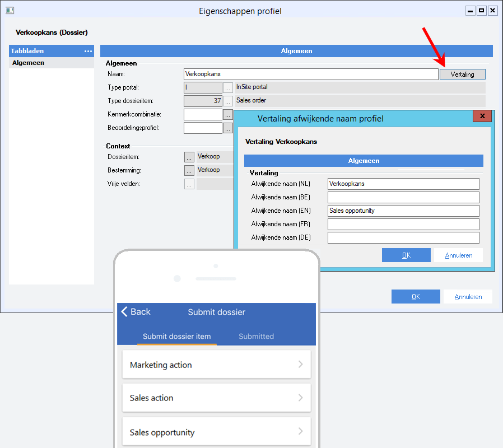503x448 pixels.
Task: Open the lookup for Type dossieritem
Action: [227, 101]
